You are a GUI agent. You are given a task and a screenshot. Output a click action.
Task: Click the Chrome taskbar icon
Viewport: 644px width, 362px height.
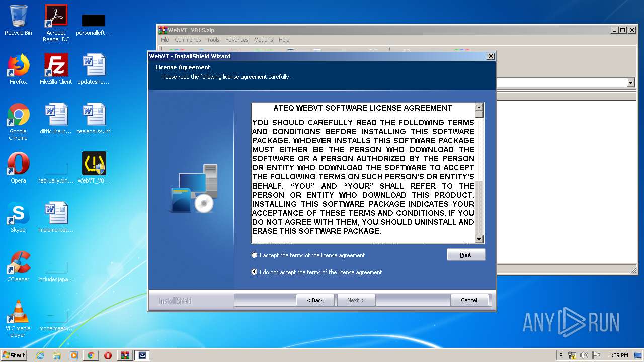[91, 355]
